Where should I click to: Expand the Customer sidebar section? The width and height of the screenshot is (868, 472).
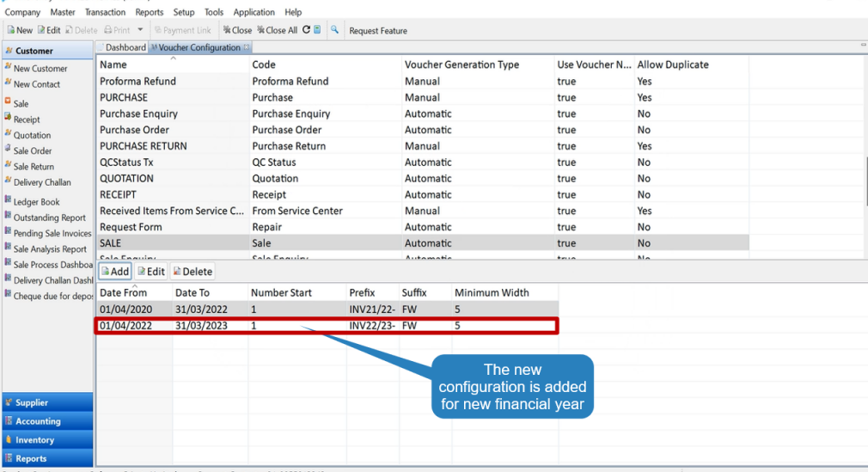[47, 51]
